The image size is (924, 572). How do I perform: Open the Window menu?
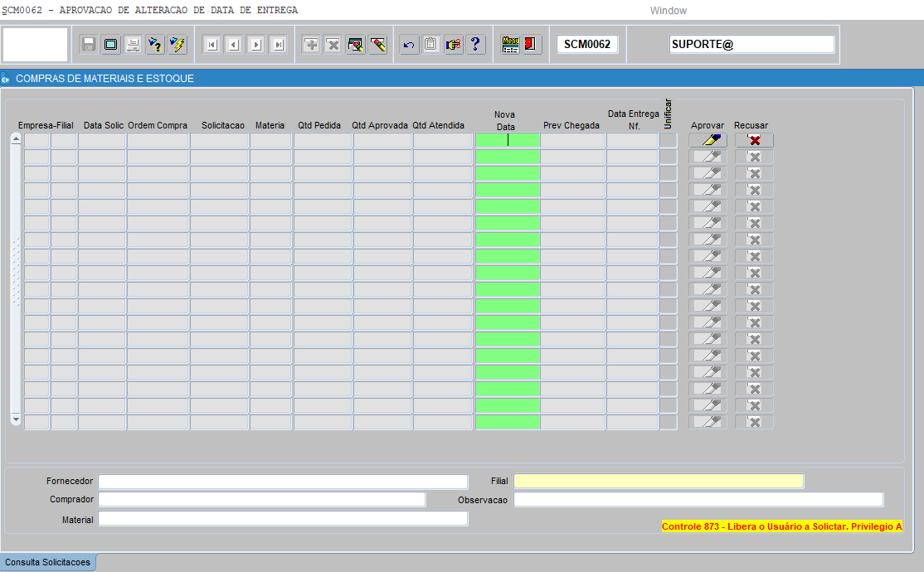click(x=669, y=11)
